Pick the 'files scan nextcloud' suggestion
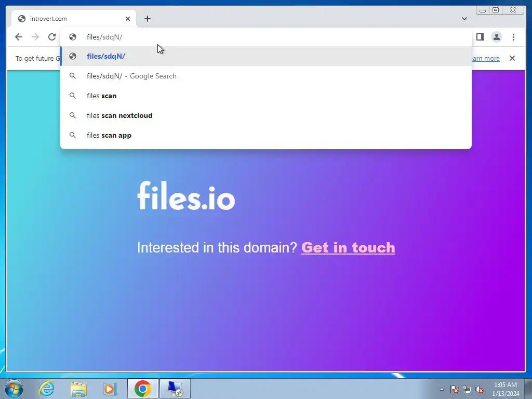532x399 pixels. (x=266, y=115)
